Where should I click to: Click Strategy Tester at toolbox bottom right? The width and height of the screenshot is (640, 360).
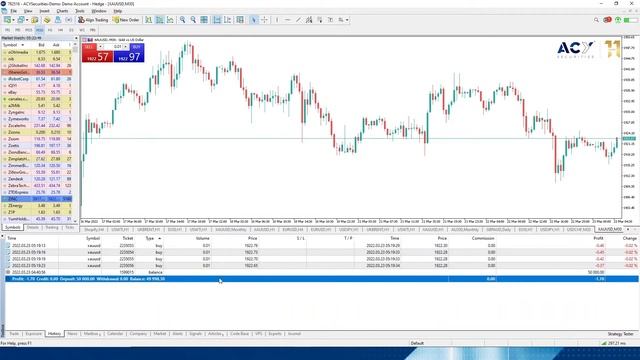pyautogui.click(x=621, y=334)
